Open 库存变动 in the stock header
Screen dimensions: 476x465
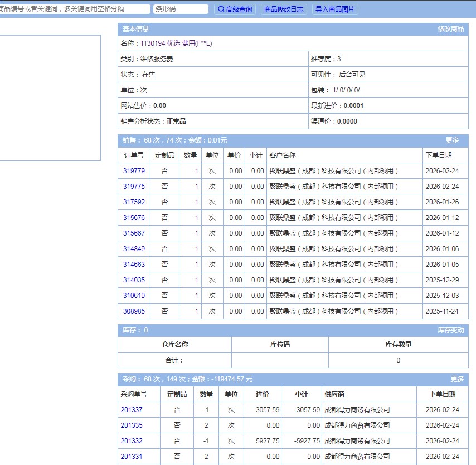(450, 330)
